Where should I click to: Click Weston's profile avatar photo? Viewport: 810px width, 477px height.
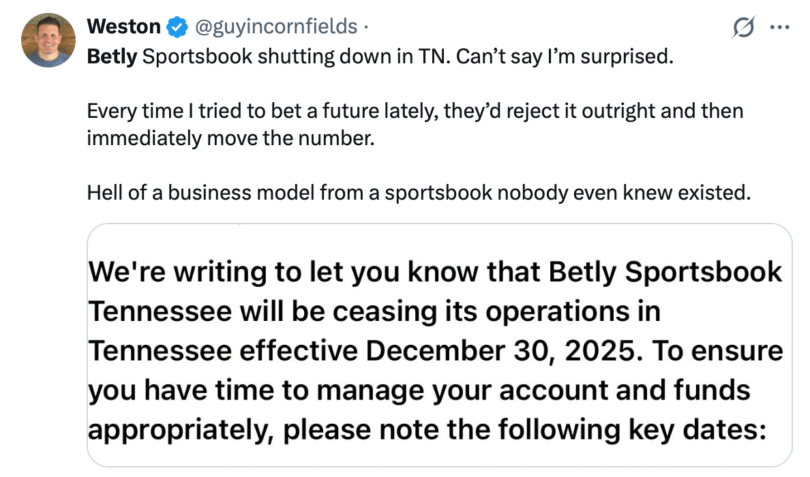pos(48,40)
